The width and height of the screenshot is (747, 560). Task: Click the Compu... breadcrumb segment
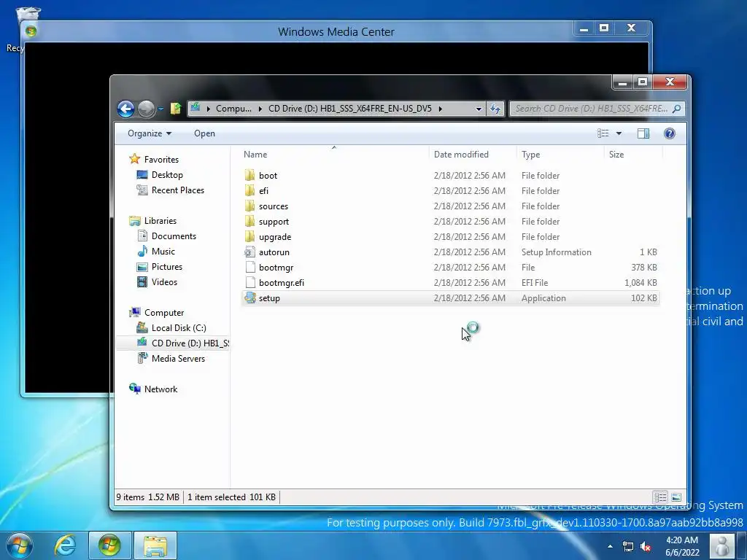[233, 109]
